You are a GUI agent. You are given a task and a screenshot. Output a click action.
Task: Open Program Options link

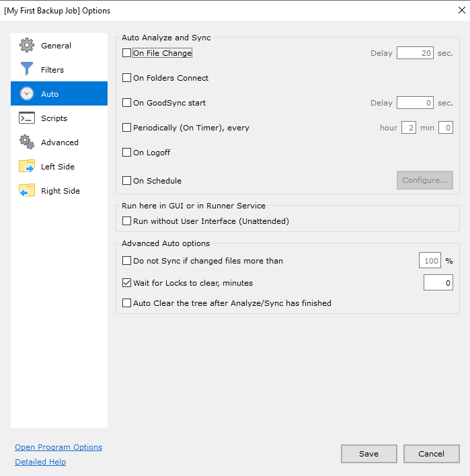tap(58, 447)
